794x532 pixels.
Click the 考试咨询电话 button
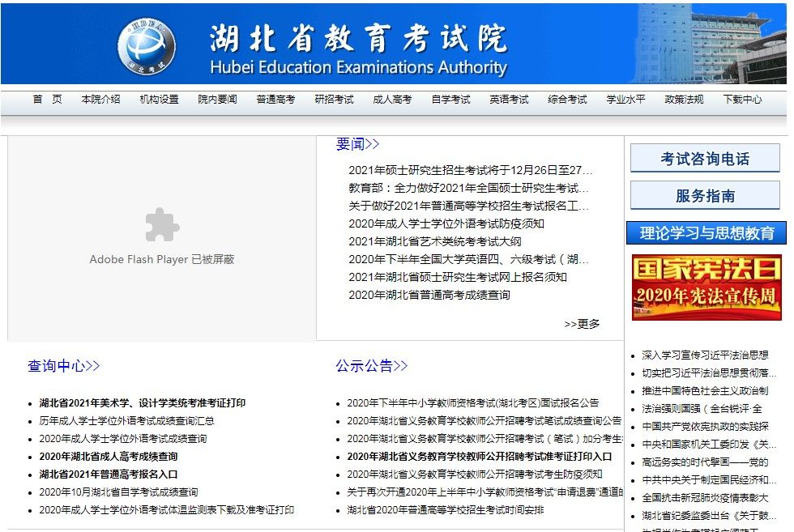[705, 159]
